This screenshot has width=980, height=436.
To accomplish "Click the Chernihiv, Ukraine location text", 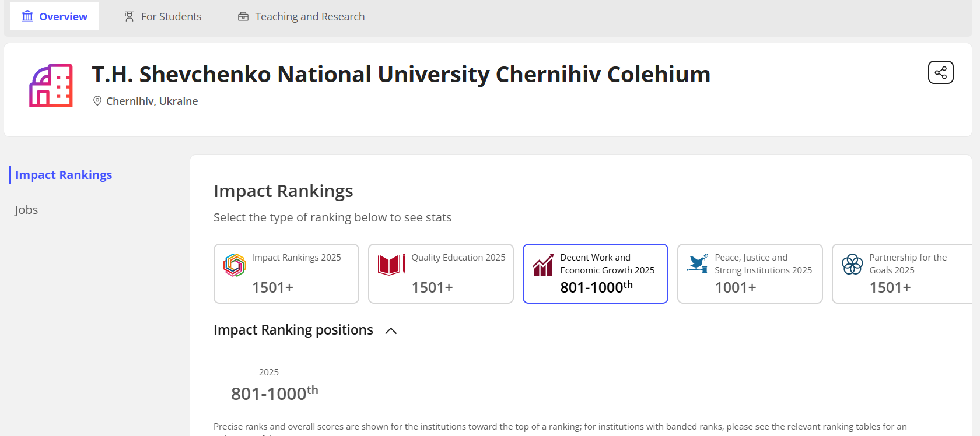I will pos(152,101).
